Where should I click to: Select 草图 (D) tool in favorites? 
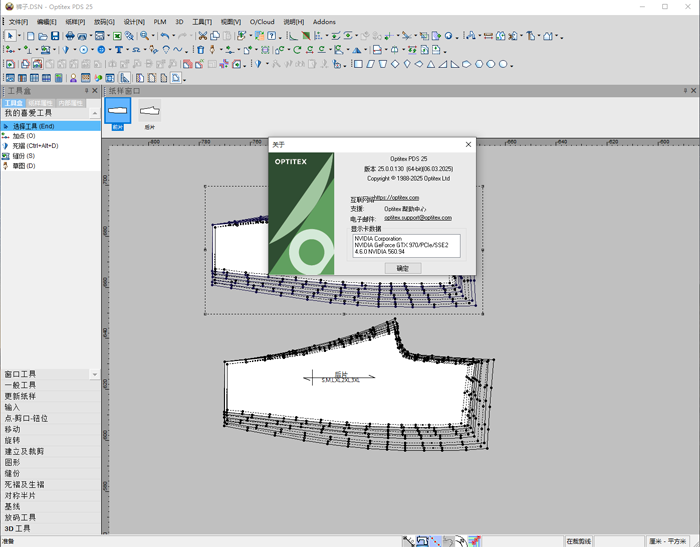50,166
